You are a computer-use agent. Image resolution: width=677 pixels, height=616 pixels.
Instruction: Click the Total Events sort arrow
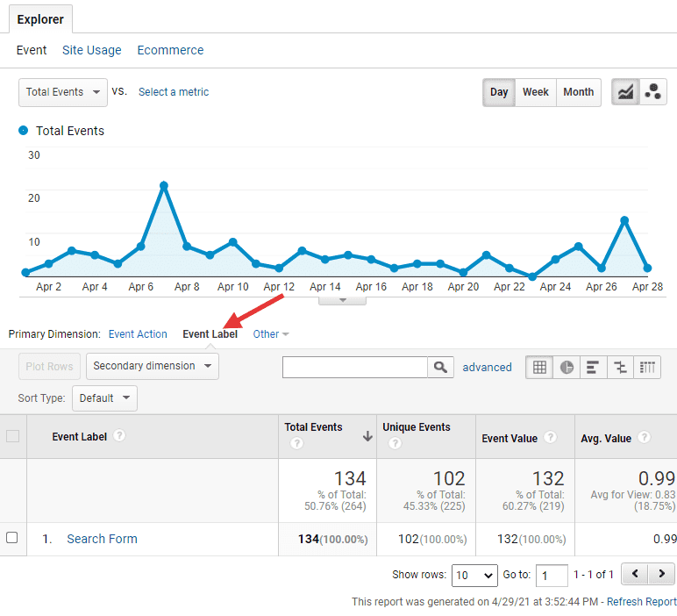pos(367,436)
